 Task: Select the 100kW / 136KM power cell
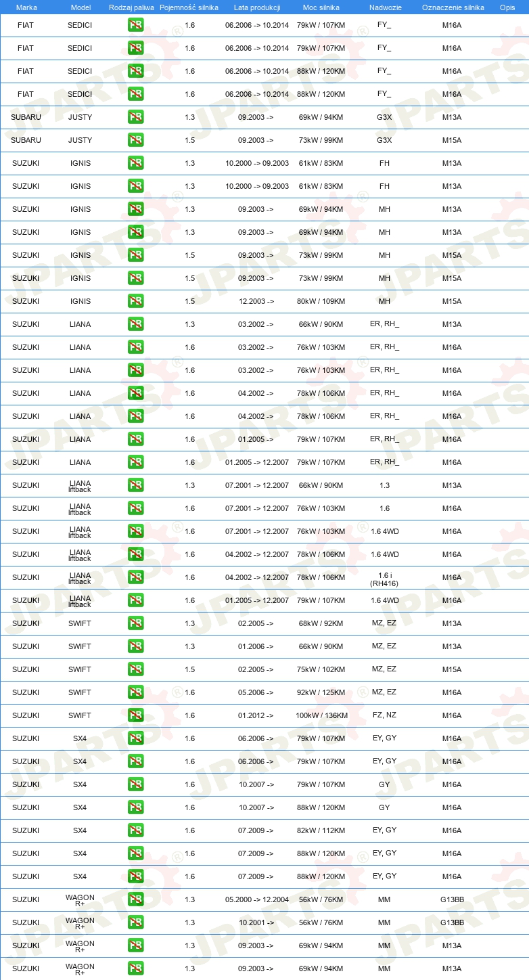coord(321,715)
